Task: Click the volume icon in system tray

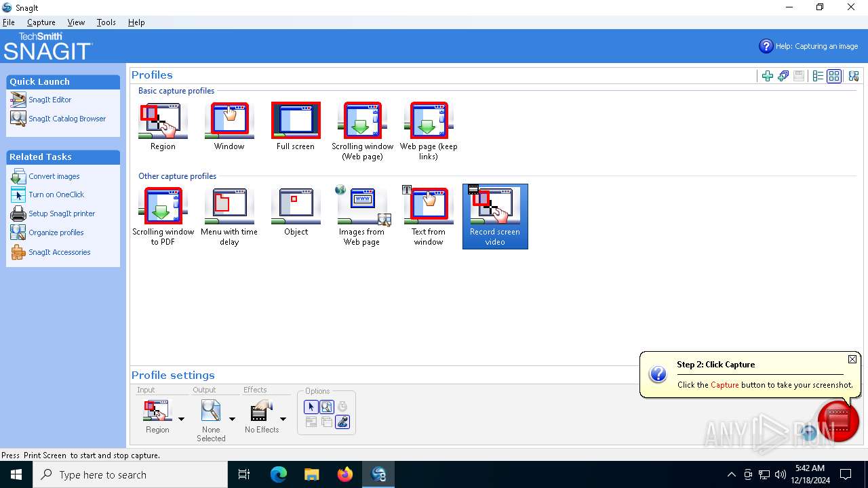Action: (x=781, y=474)
